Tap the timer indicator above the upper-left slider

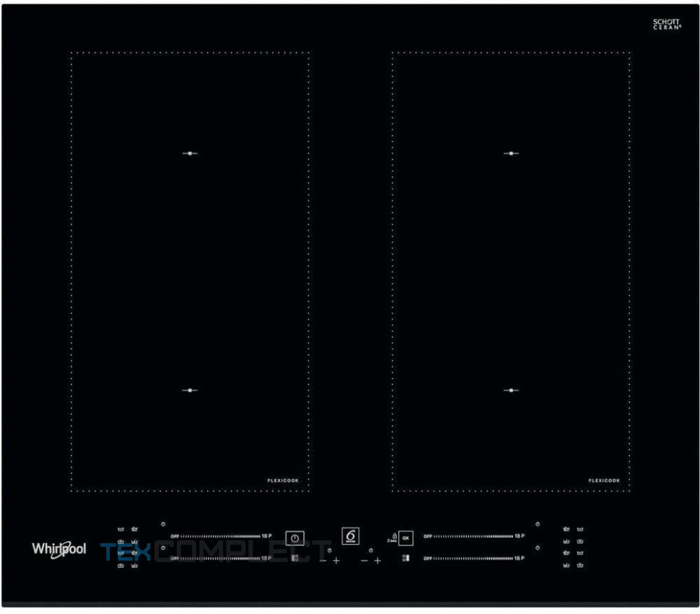pos(163,525)
